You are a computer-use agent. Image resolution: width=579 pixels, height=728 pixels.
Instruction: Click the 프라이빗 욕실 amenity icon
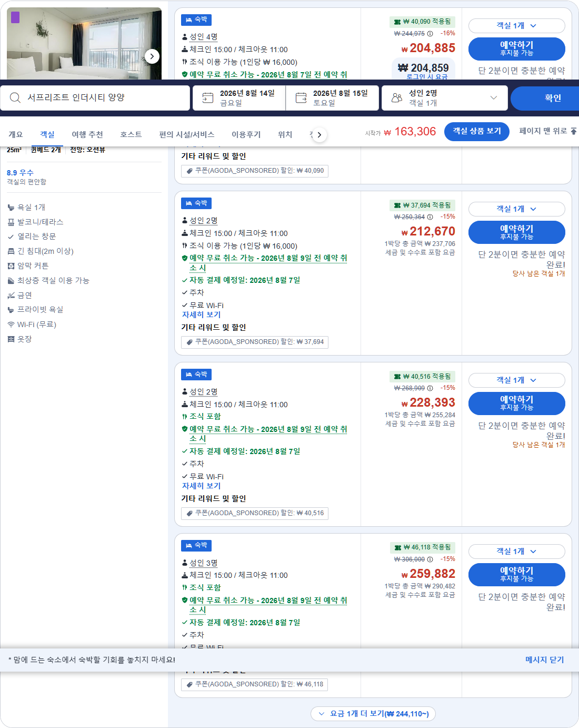click(x=11, y=310)
